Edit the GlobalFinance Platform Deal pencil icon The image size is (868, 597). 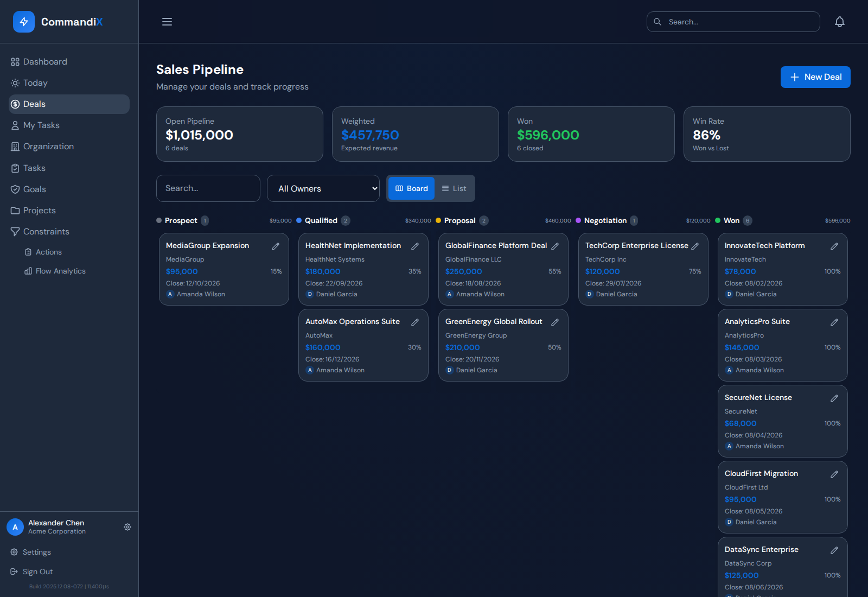[x=555, y=246]
